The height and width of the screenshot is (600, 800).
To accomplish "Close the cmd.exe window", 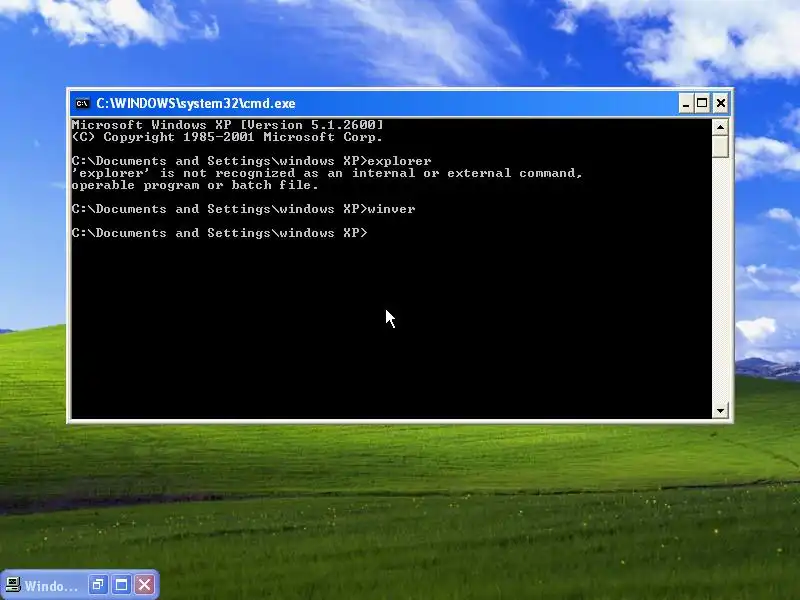I will coord(720,104).
